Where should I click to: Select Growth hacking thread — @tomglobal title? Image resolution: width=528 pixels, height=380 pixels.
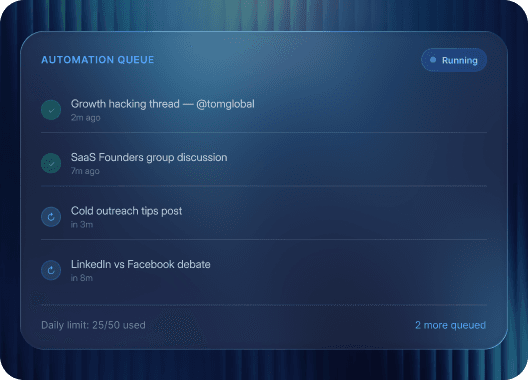(x=163, y=104)
